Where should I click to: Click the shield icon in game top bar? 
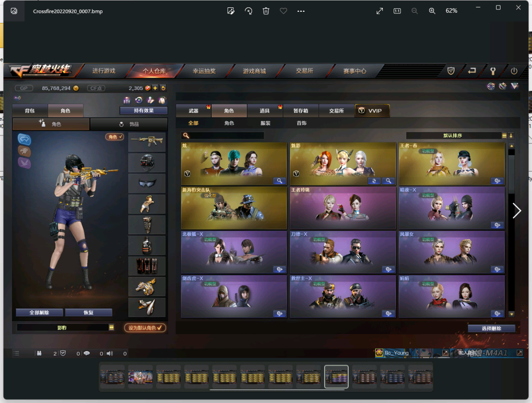(x=451, y=71)
